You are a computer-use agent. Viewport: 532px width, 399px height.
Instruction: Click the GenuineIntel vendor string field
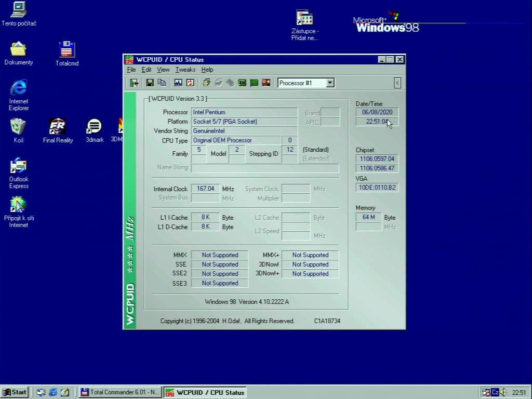pyautogui.click(x=244, y=131)
